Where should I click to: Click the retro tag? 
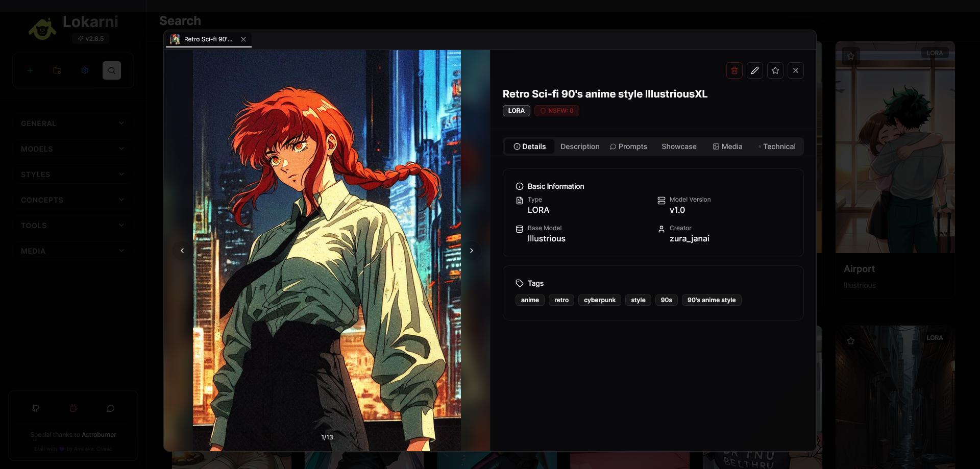[561, 300]
